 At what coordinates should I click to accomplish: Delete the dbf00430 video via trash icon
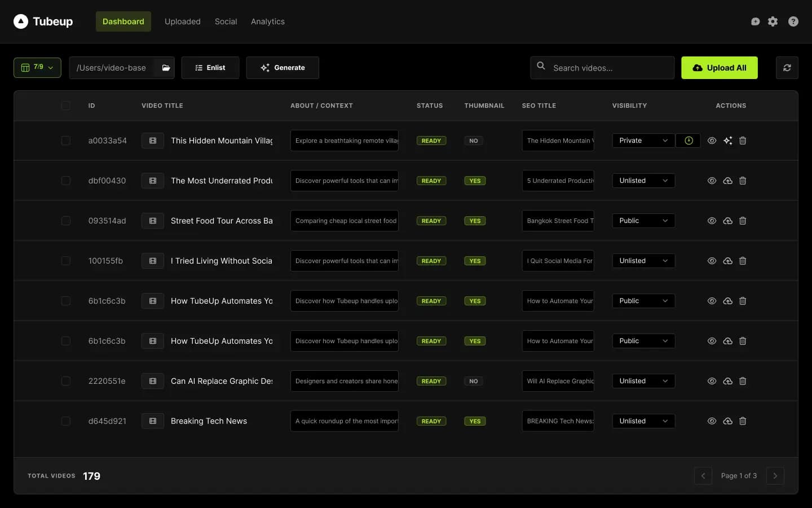pyautogui.click(x=743, y=181)
